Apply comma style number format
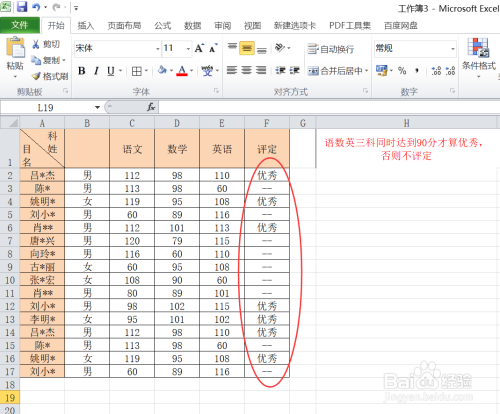 pyautogui.click(x=417, y=71)
